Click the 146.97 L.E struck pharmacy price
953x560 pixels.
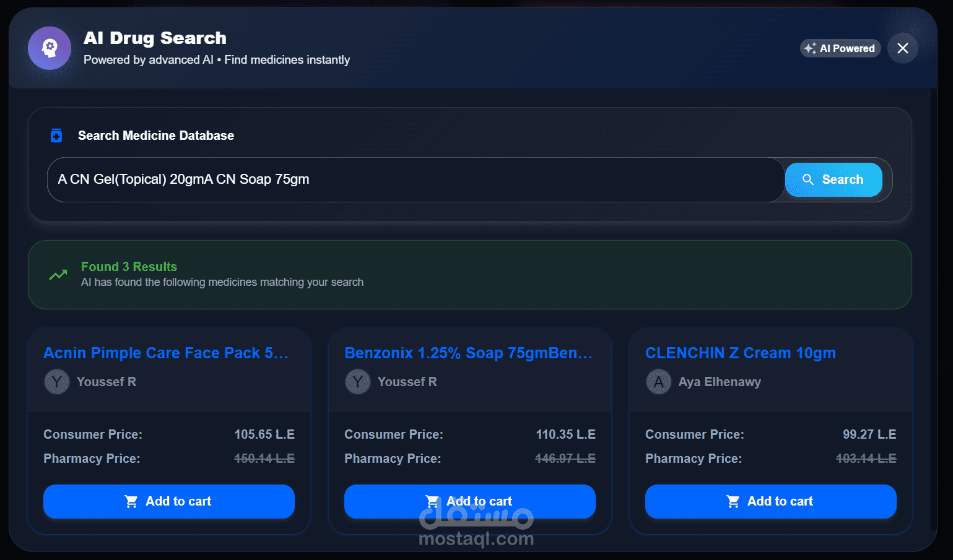click(565, 459)
